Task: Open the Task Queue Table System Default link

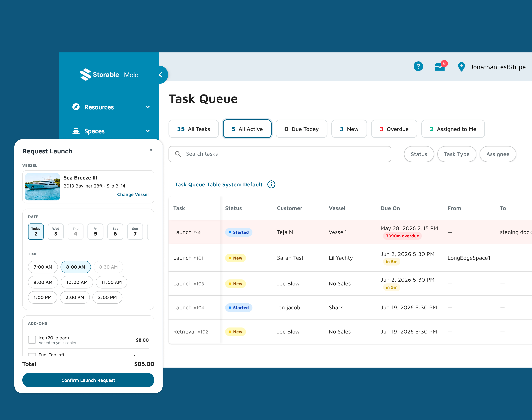Action: point(219,184)
